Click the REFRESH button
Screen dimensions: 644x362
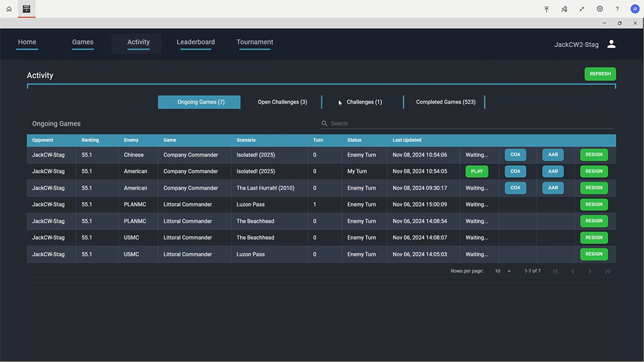pos(600,73)
